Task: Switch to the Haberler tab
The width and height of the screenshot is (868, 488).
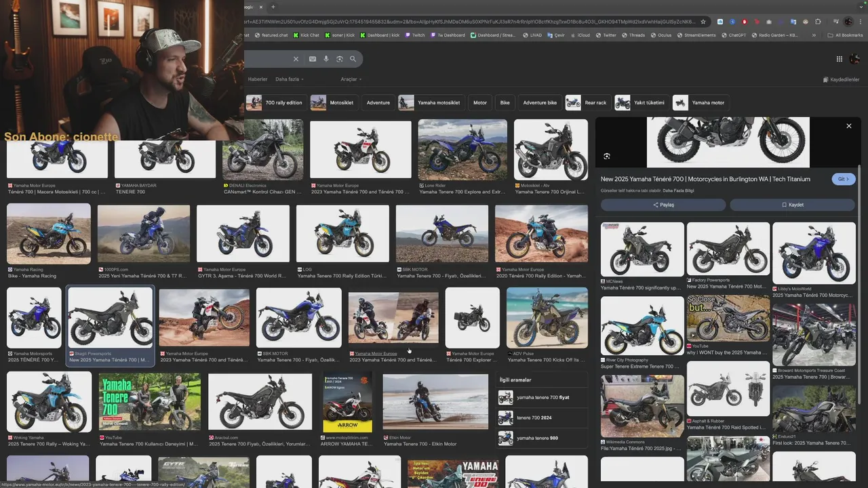Action: point(258,79)
